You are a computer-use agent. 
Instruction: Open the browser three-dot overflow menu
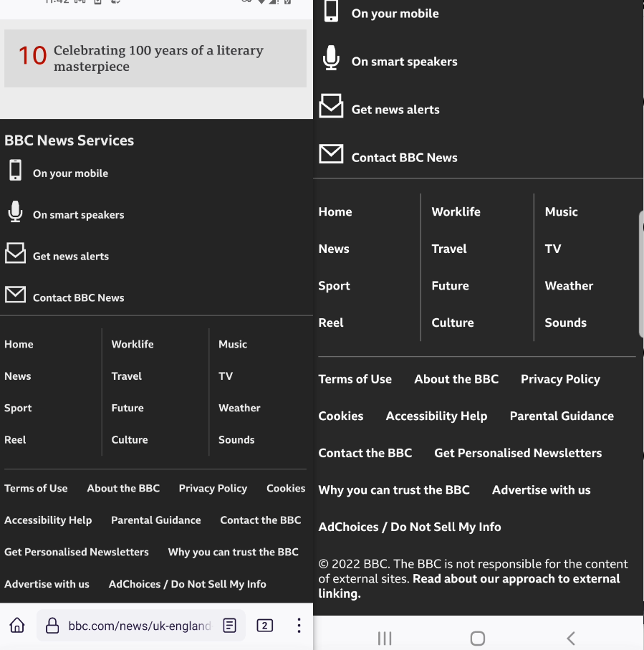coord(299,625)
